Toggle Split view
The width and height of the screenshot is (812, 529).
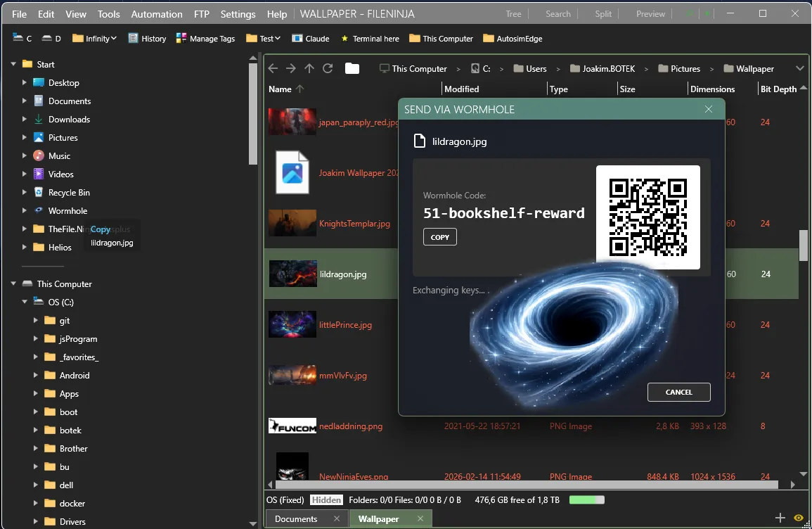(602, 14)
